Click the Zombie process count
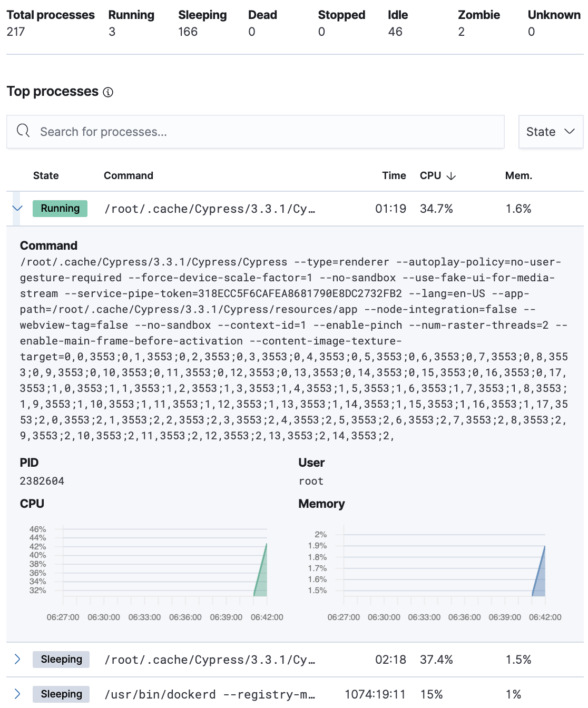588x708 pixels. (x=461, y=32)
